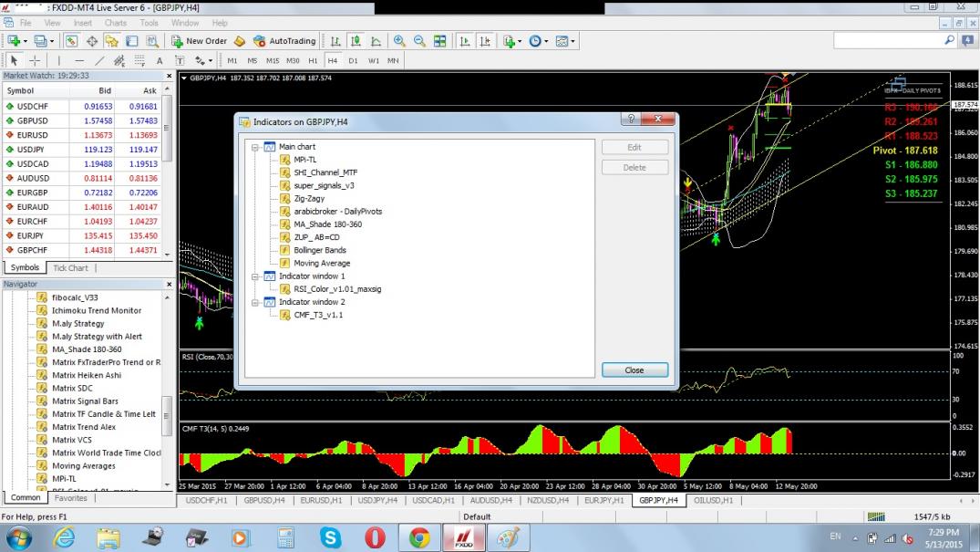The height and width of the screenshot is (552, 980).
Task: Close the Indicators dialog with Close button
Action: (634, 370)
